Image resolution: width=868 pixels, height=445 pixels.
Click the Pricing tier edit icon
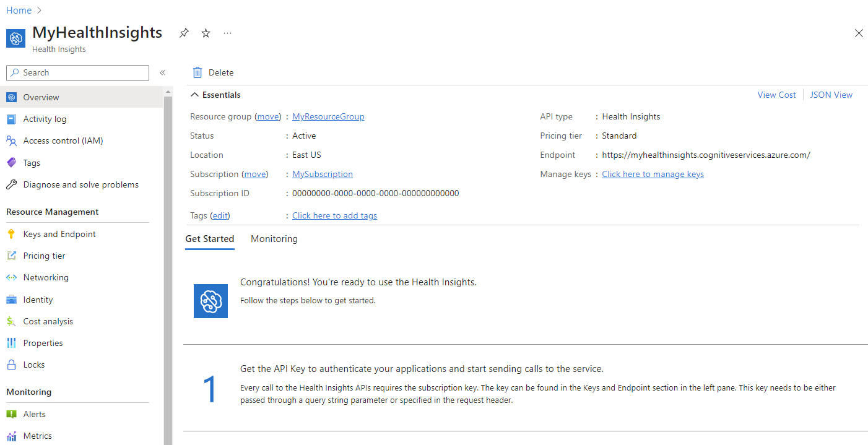11,256
